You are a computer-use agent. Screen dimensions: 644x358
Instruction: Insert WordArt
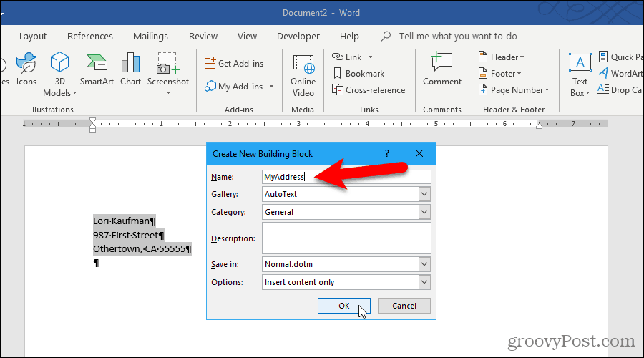pyautogui.click(x=621, y=74)
